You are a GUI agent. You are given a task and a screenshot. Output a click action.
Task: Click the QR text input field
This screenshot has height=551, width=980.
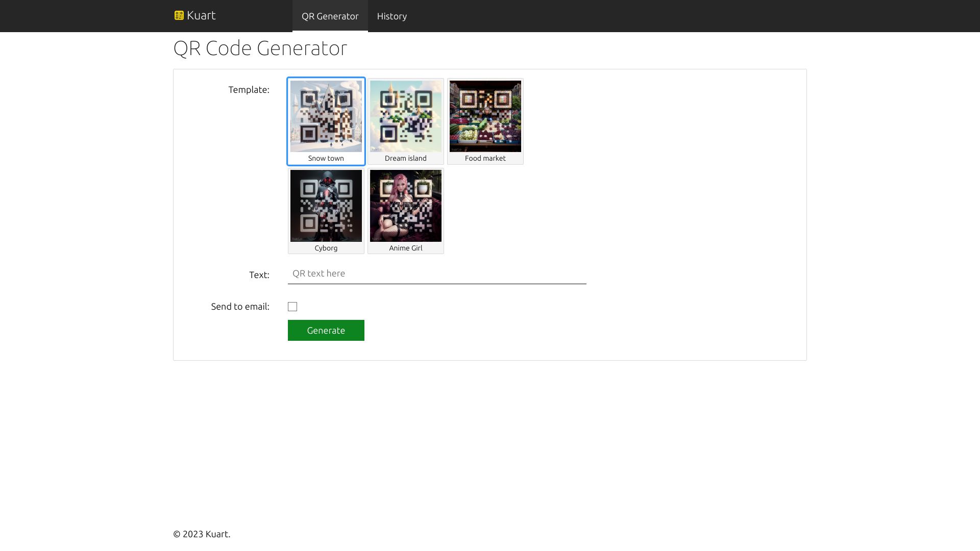[x=436, y=273]
